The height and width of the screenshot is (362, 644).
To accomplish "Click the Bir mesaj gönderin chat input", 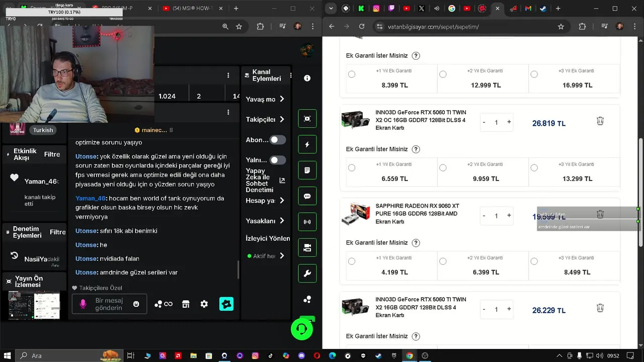I will [109, 304].
